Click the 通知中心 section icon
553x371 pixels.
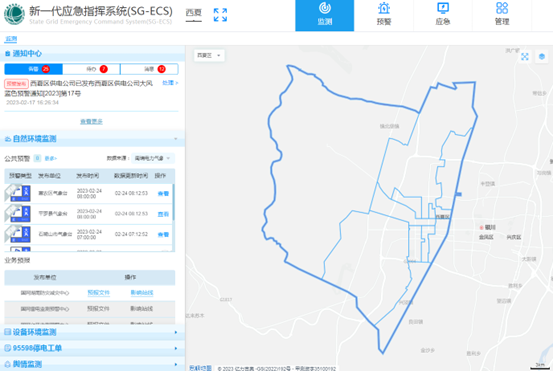pyautogui.click(x=7, y=54)
